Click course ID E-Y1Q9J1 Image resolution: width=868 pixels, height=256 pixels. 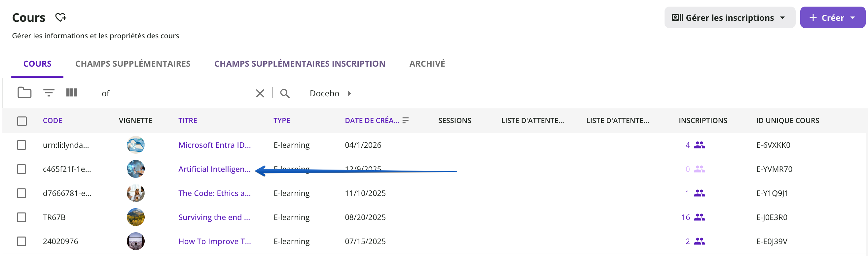pos(772,193)
